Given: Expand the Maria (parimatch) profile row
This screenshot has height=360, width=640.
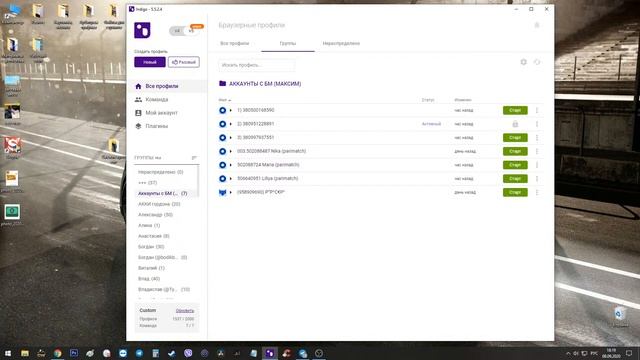Looking at the screenshot, I should (x=231, y=165).
